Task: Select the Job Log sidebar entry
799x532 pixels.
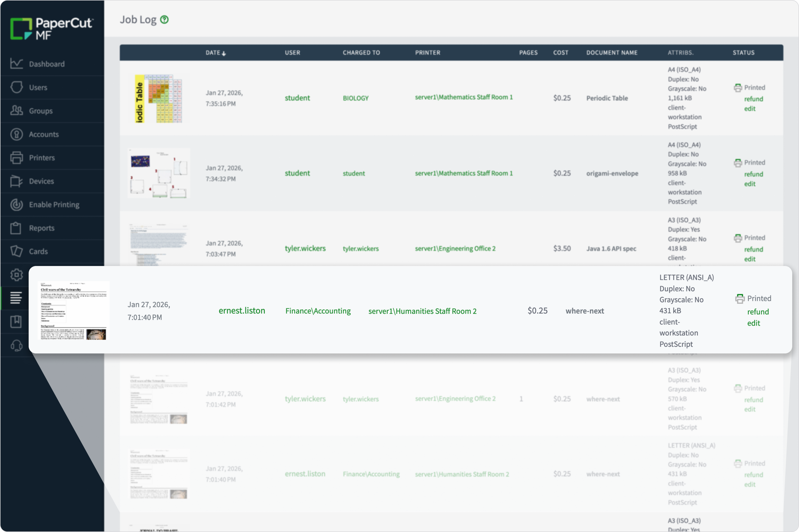Action: tap(16, 297)
